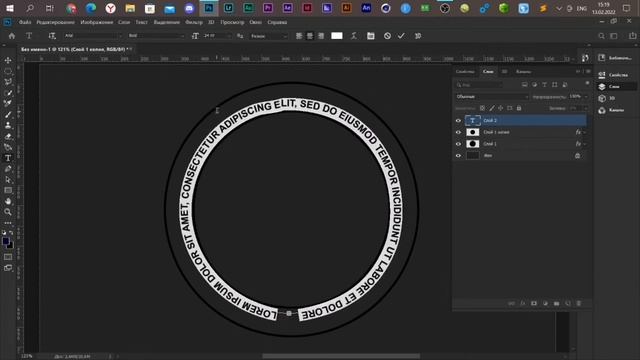Open the Character and Paragraph panels icon
This screenshot has height=360, width=640.
(x=371, y=36)
